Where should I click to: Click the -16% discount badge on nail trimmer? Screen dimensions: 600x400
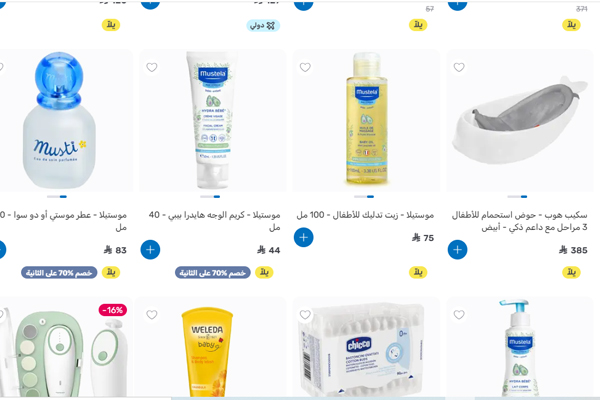(x=112, y=310)
